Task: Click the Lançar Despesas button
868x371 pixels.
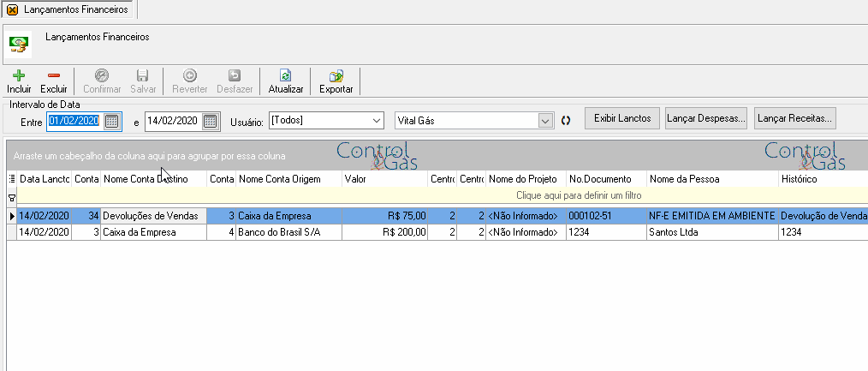Action: tap(706, 118)
